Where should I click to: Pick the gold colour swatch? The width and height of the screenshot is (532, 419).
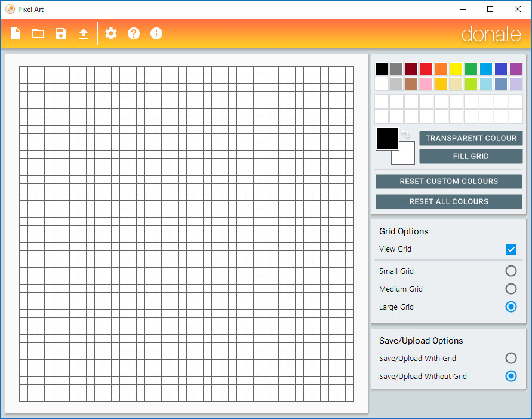point(441,84)
